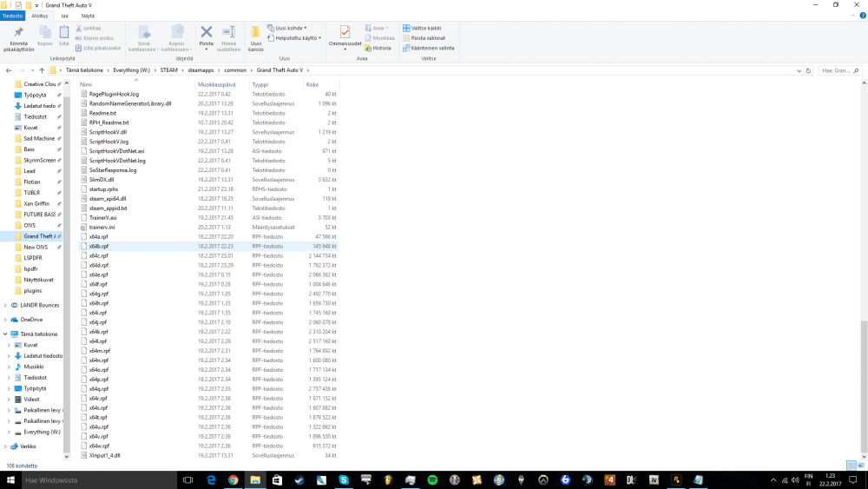Click Hae Windowsista taskbar search box
Viewport: 868px width, 489px height.
pos(99,480)
